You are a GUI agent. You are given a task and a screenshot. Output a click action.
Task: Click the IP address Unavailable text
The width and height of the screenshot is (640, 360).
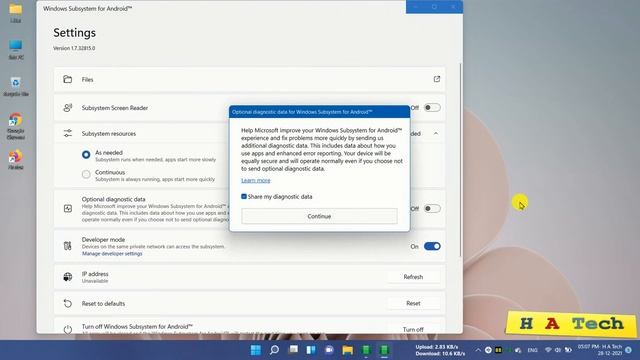tap(95, 281)
